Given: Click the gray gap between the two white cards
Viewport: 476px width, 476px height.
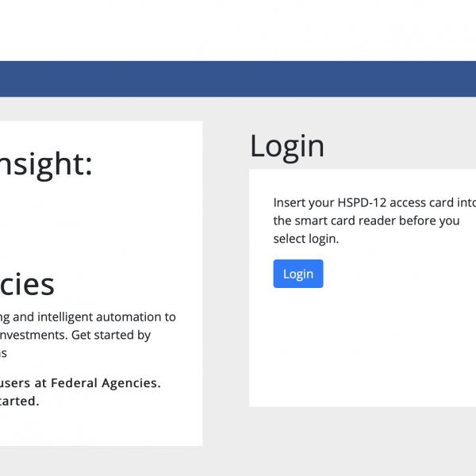Looking at the screenshot, I should point(226,278).
